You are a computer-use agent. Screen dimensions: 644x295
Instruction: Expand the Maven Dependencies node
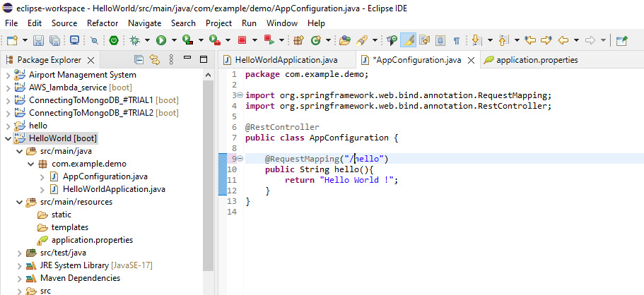coord(19,278)
